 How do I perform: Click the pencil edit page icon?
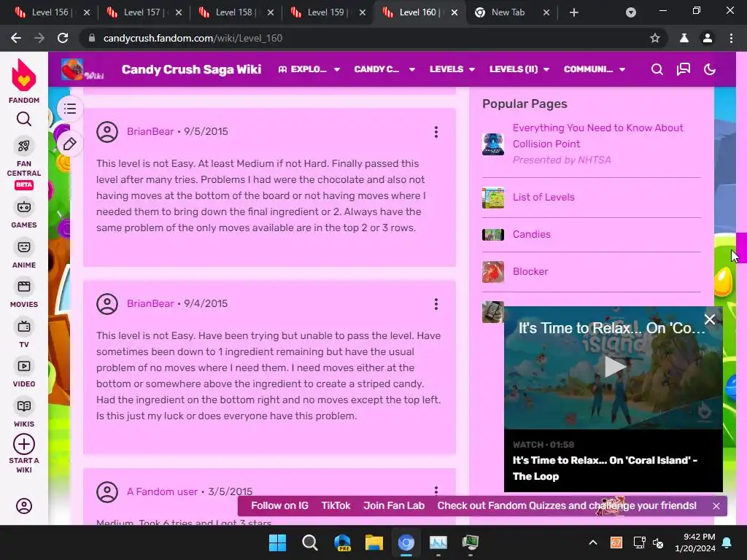pos(70,144)
